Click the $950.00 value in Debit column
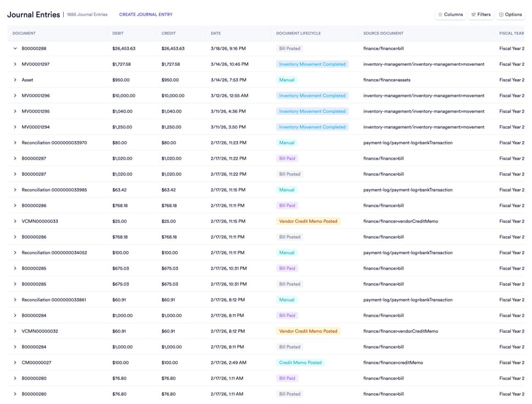This screenshot has width=532, height=404. (x=121, y=80)
